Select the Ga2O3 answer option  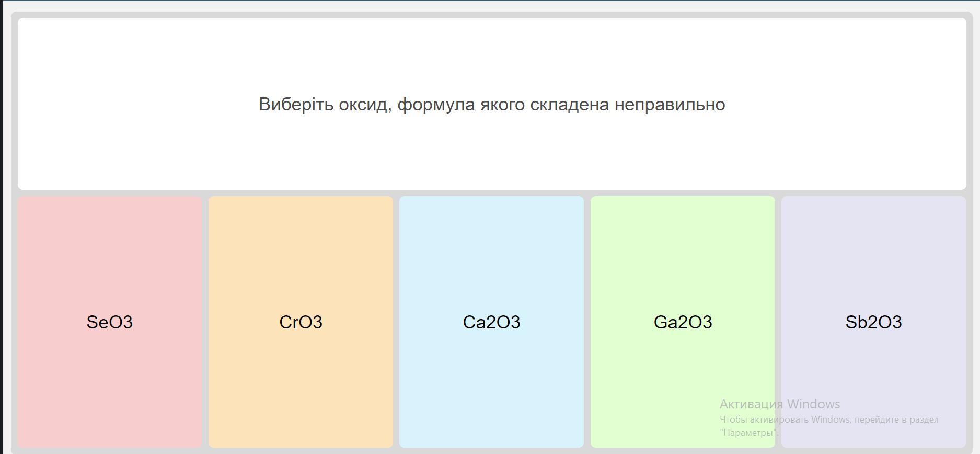click(x=683, y=322)
